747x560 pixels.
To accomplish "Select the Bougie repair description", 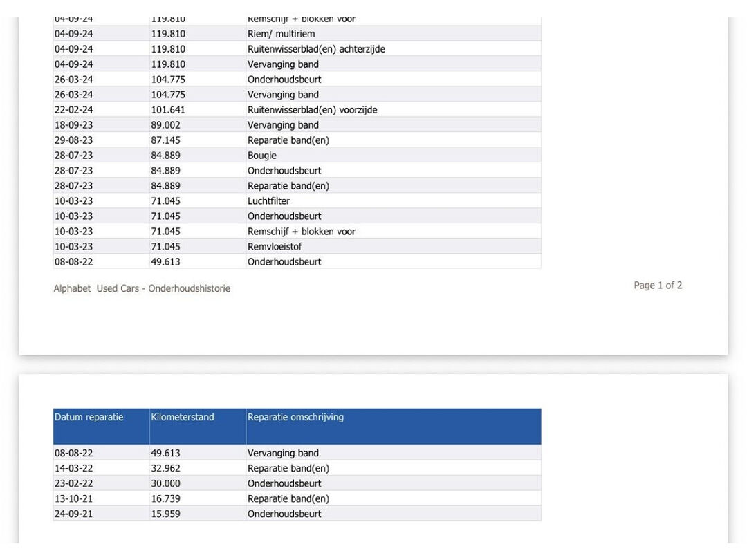I will (262, 156).
